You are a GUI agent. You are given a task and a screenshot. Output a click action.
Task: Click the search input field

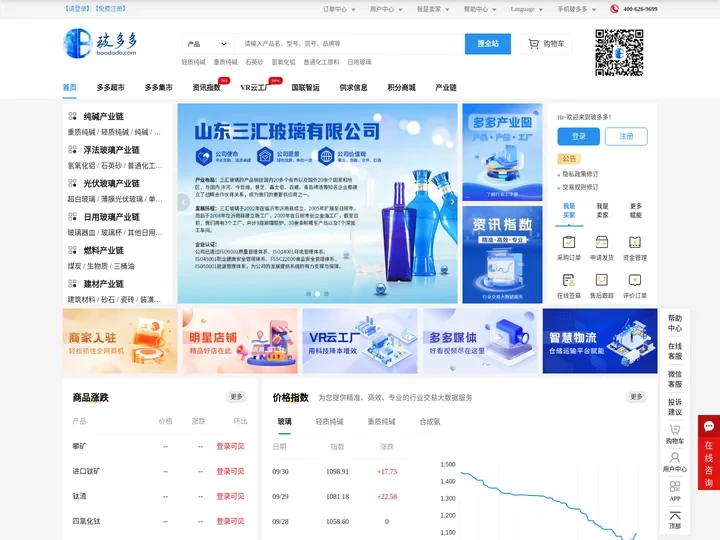click(349, 44)
